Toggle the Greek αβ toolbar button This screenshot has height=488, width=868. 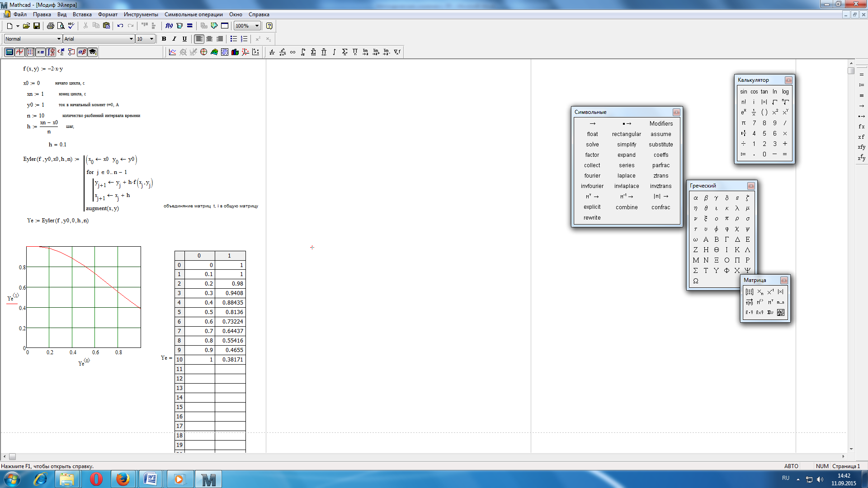pos(82,52)
